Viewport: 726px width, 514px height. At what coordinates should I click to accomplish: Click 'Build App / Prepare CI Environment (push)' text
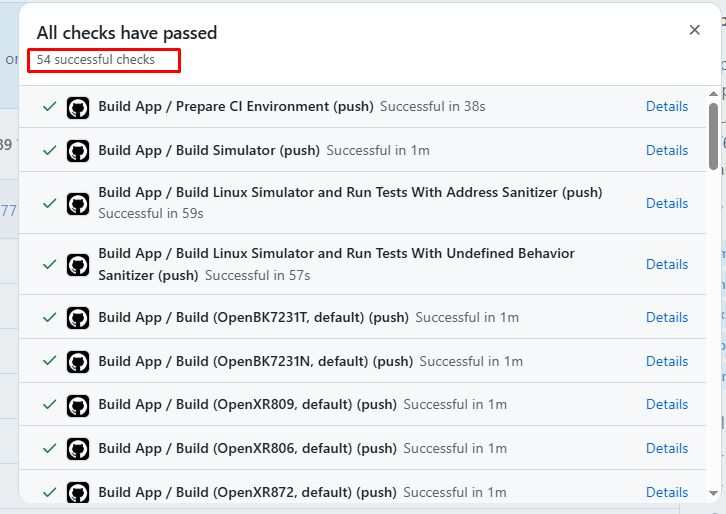[236, 107]
